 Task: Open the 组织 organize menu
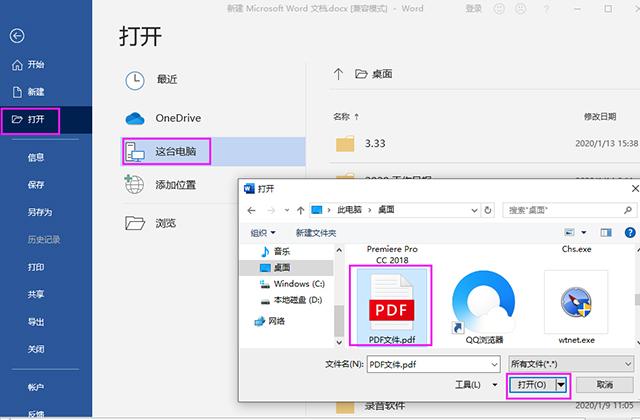262,233
